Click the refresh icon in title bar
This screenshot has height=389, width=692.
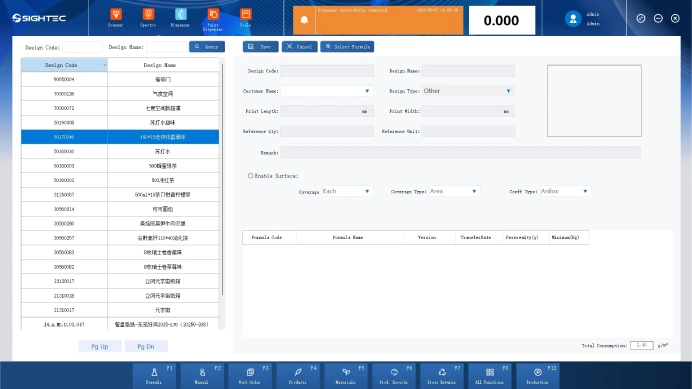point(641,18)
